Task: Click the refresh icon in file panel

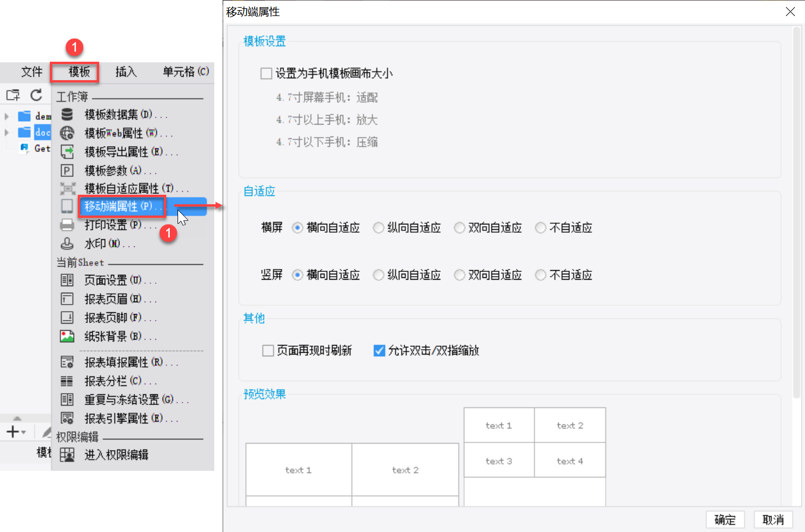Action: [x=36, y=94]
